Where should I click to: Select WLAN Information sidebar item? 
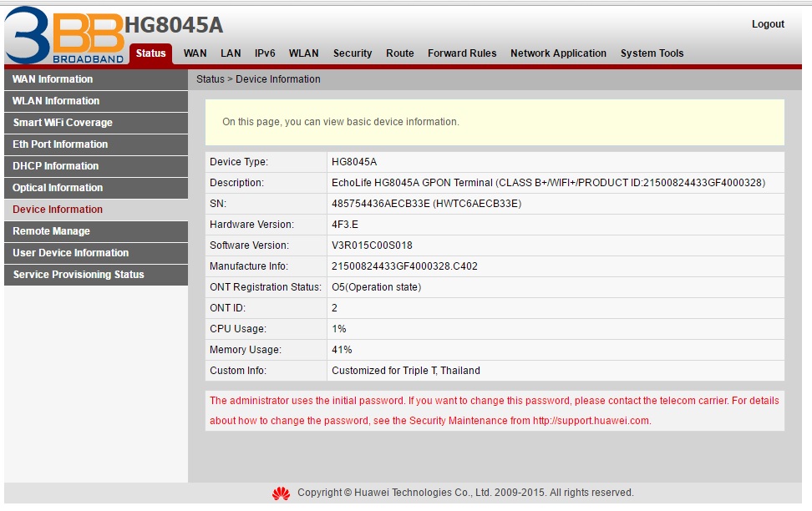click(x=96, y=102)
